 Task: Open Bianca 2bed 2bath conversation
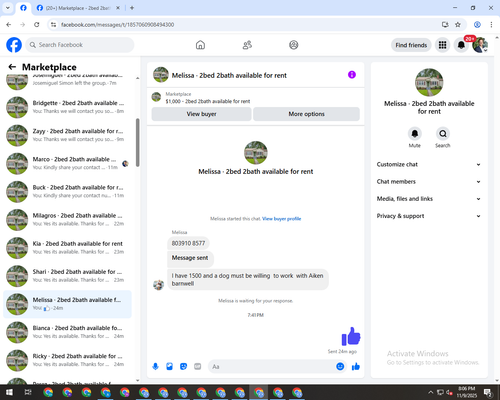coord(67,332)
